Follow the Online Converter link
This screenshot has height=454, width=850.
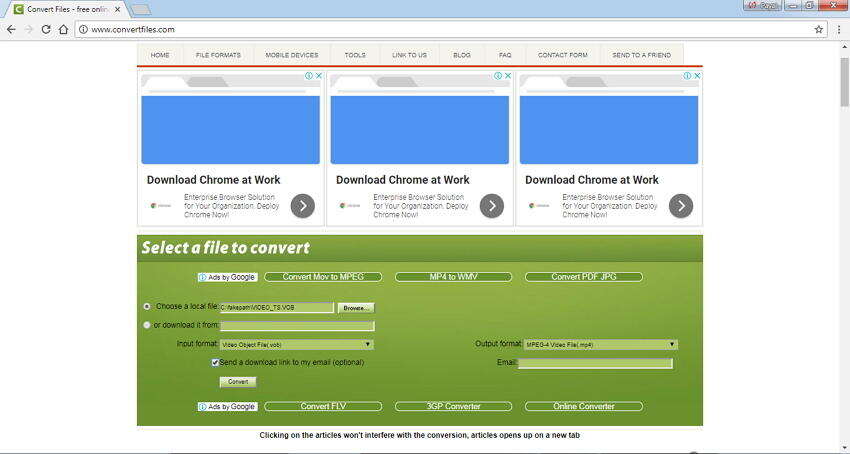tap(584, 406)
